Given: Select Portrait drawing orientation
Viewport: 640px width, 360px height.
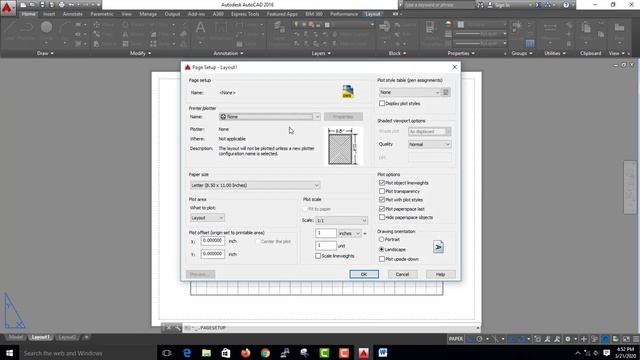Looking at the screenshot, I should tap(382, 240).
